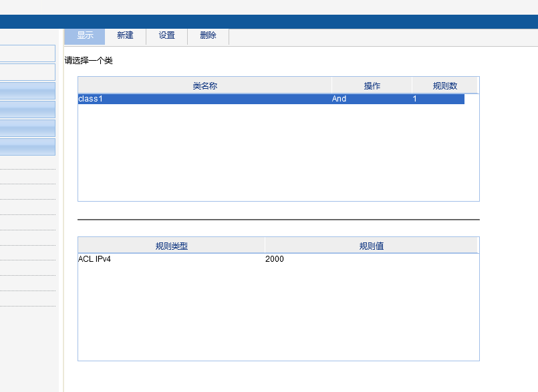
Task: Select the class1 row
Action: tap(271, 99)
